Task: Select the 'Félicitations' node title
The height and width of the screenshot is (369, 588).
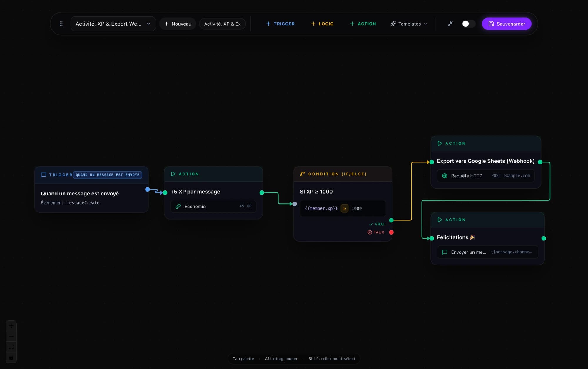Action: [456, 237]
